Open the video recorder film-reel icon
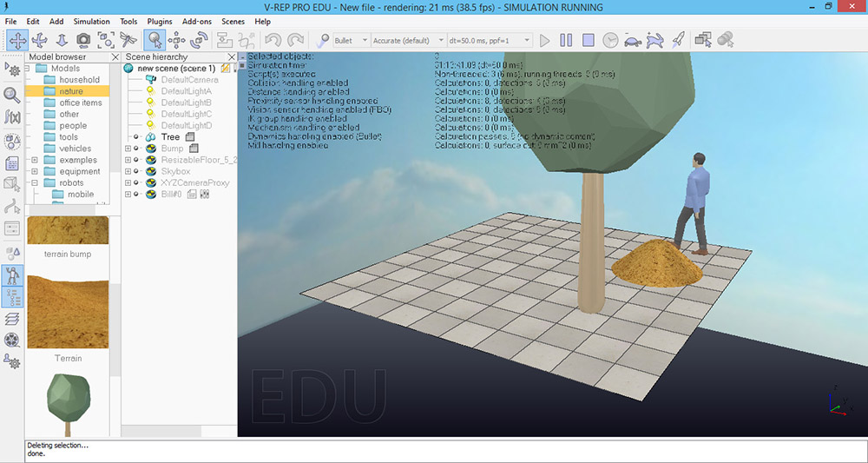This screenshot has width=868, height=463. (12, 340)
